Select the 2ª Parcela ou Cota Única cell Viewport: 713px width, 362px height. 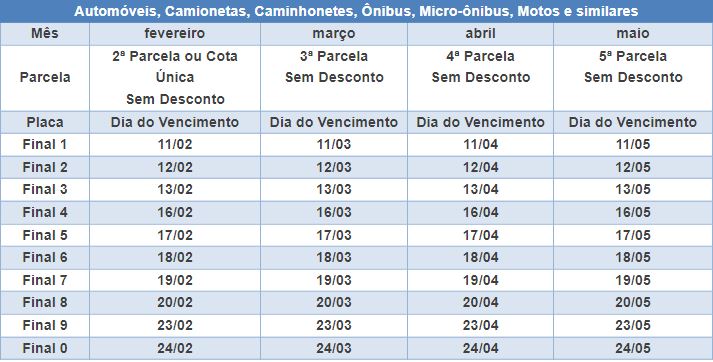coord(175,78)
